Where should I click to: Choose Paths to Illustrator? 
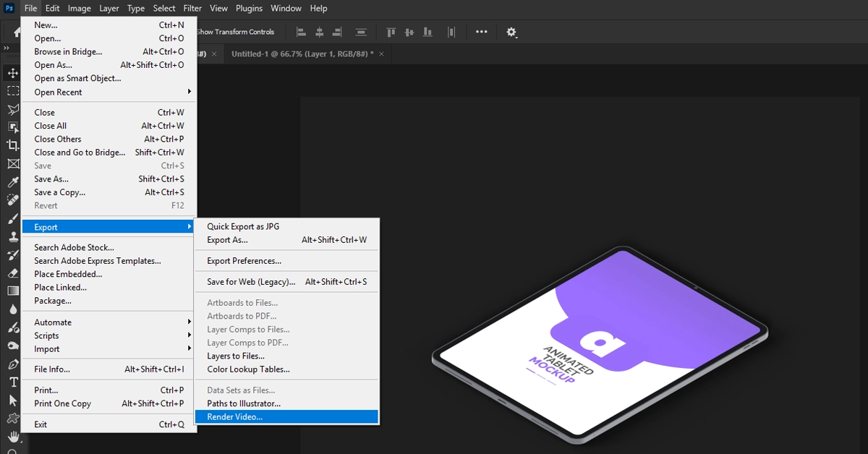coord(286,403)
